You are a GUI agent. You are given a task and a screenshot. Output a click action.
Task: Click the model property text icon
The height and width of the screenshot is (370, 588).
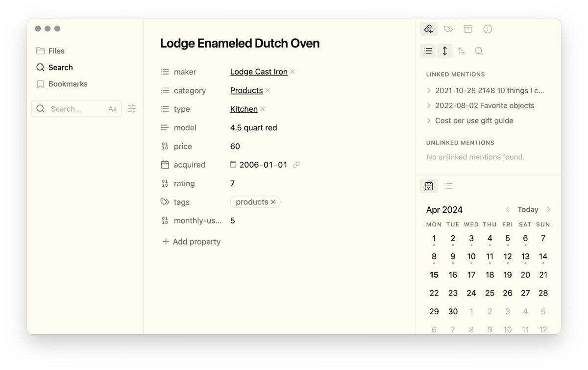point(165,128)
